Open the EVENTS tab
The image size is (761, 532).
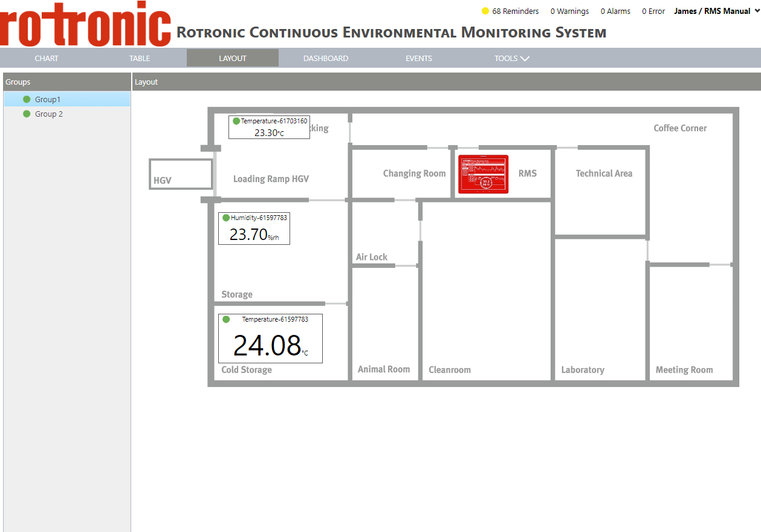click(x=419, y=59)
